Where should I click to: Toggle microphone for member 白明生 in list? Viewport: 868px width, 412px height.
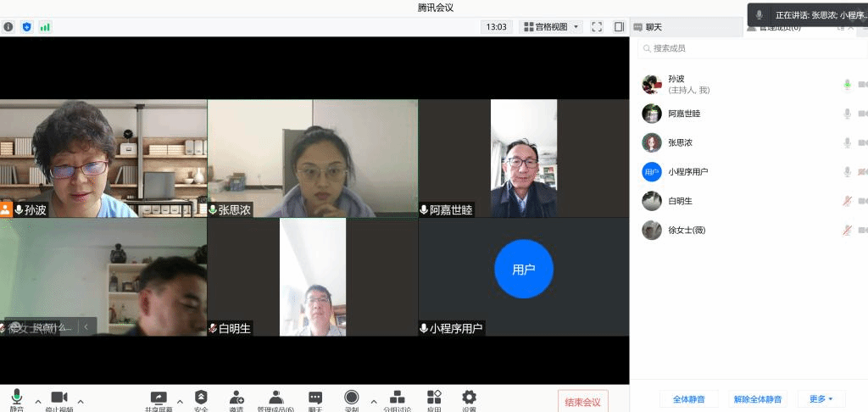(x=846, y=201)
